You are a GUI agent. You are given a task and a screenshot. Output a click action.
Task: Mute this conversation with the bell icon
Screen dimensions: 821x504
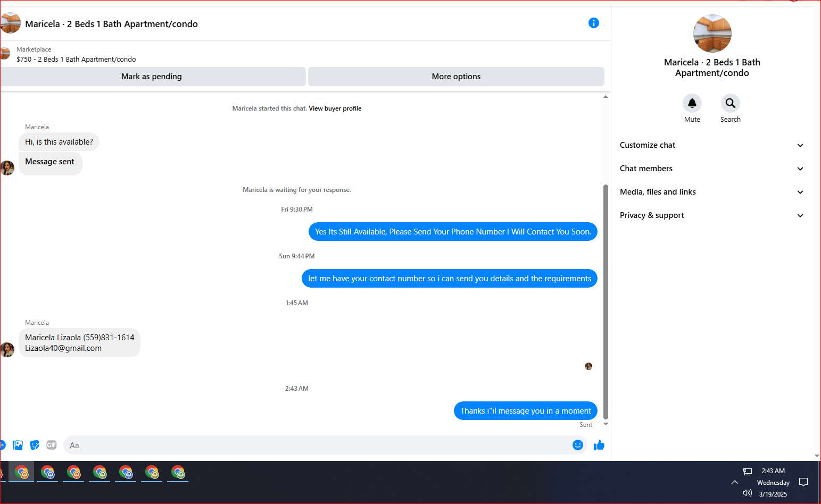coord(692,103)
